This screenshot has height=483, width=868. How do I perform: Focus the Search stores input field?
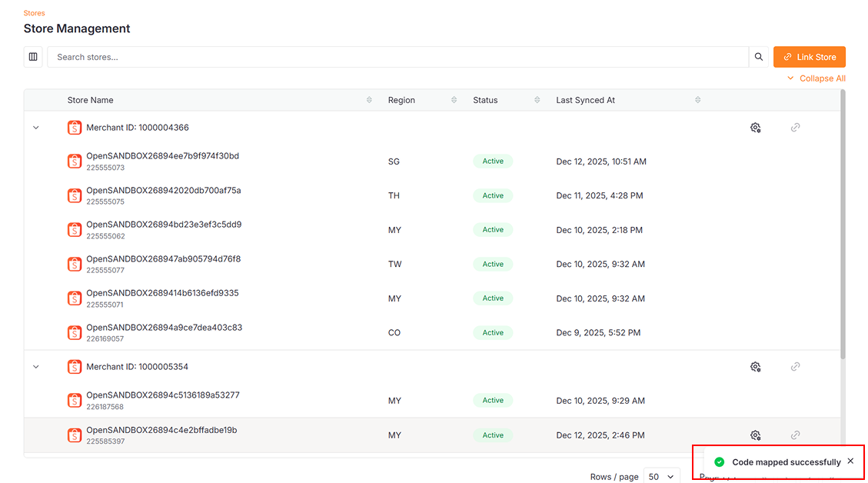point(397,57)
